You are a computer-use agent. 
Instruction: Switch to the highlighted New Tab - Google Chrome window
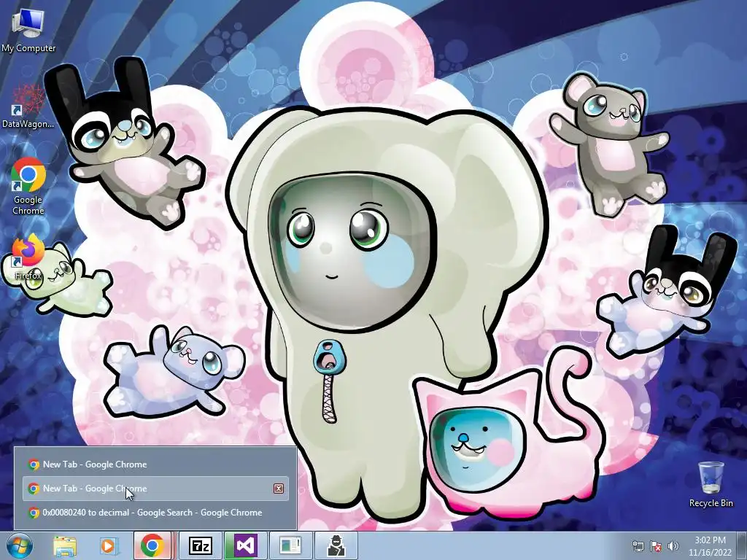(x=155, y=488)
